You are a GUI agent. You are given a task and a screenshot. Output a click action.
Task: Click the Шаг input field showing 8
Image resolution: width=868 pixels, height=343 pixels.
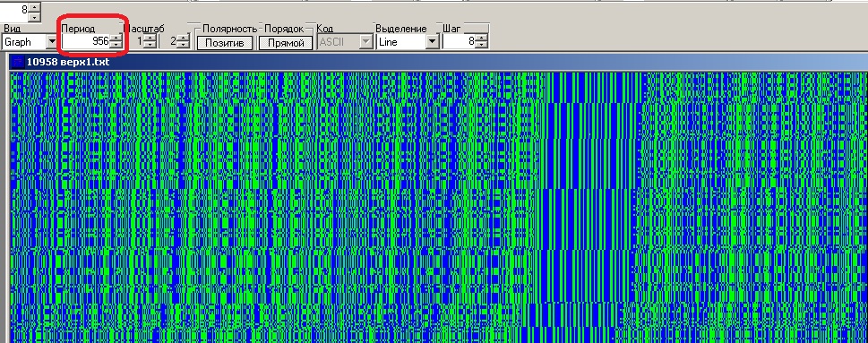(460, 41)
